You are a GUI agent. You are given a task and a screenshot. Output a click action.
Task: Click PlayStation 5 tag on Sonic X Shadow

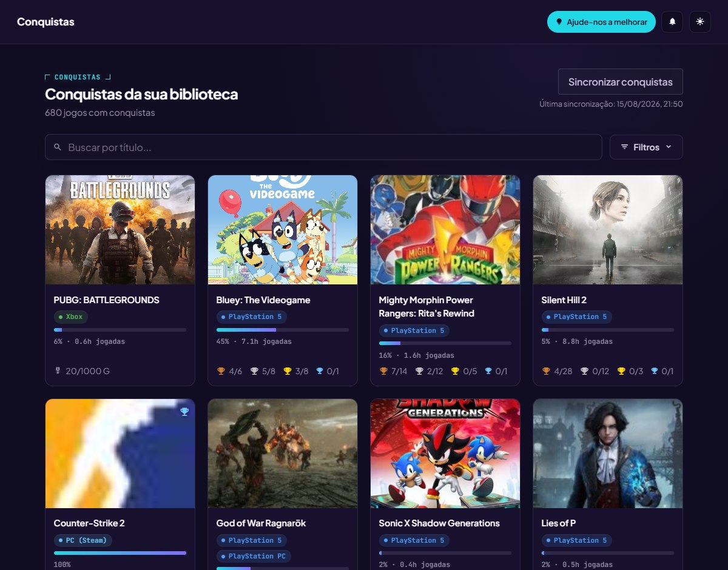pos(414,540)
